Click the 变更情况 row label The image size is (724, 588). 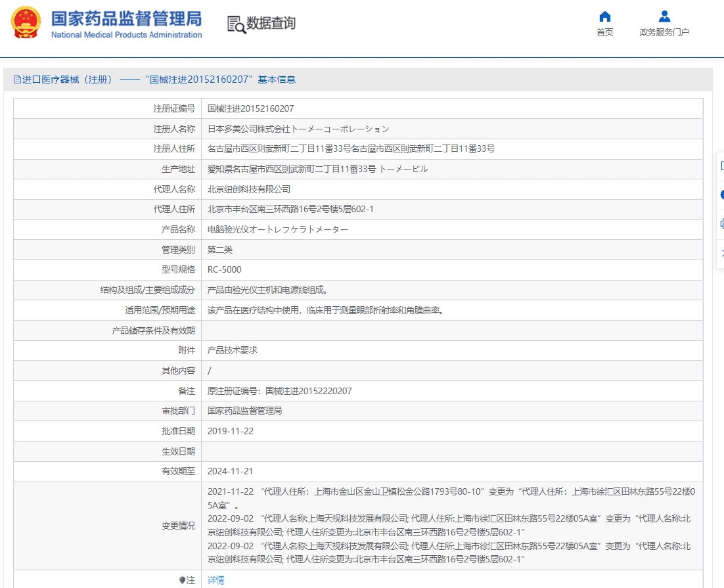(178, 526)
